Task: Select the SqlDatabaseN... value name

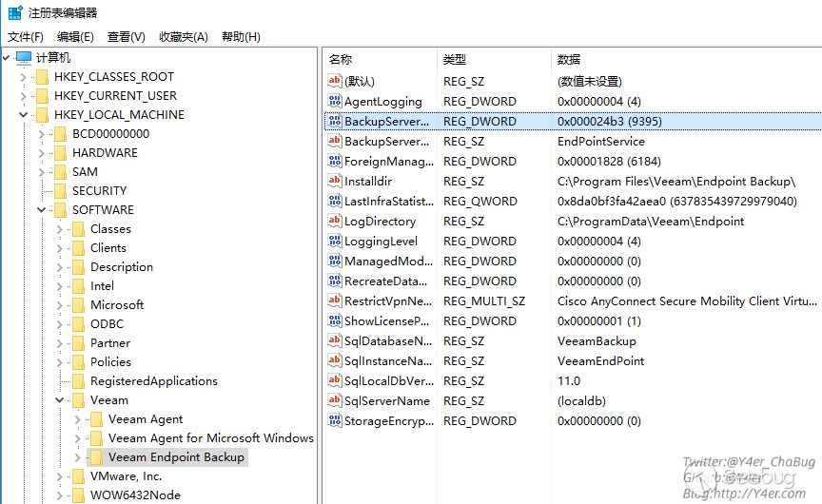Action: tap(388, 341)
